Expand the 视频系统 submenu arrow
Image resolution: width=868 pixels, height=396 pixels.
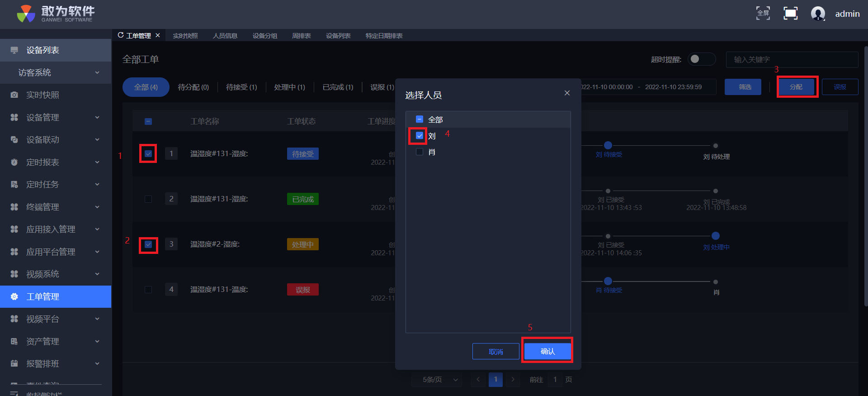(x=97, y=274)
